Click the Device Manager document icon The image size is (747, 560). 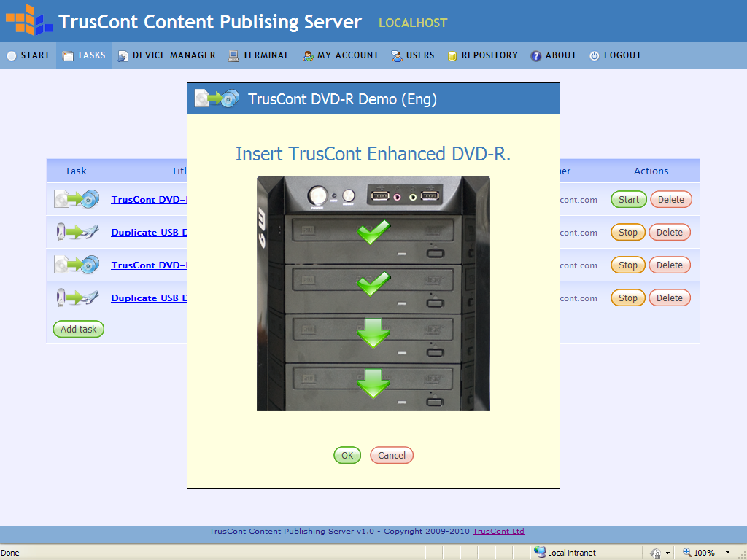pyautogui.click(x=123, y=56)
